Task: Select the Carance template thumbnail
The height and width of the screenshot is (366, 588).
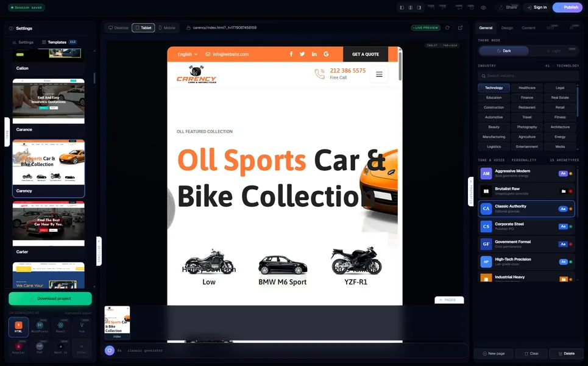Action: [49, 101]
